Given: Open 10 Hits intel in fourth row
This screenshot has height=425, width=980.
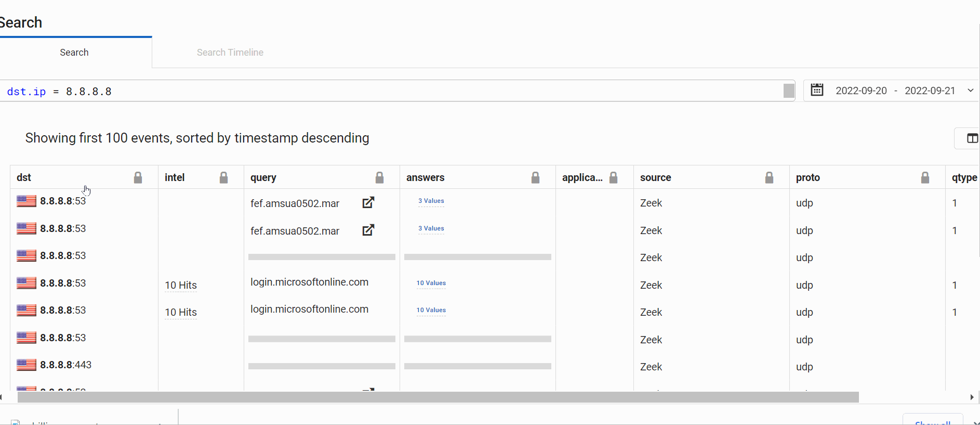Looking at the screenshot, I should point(181,285).
